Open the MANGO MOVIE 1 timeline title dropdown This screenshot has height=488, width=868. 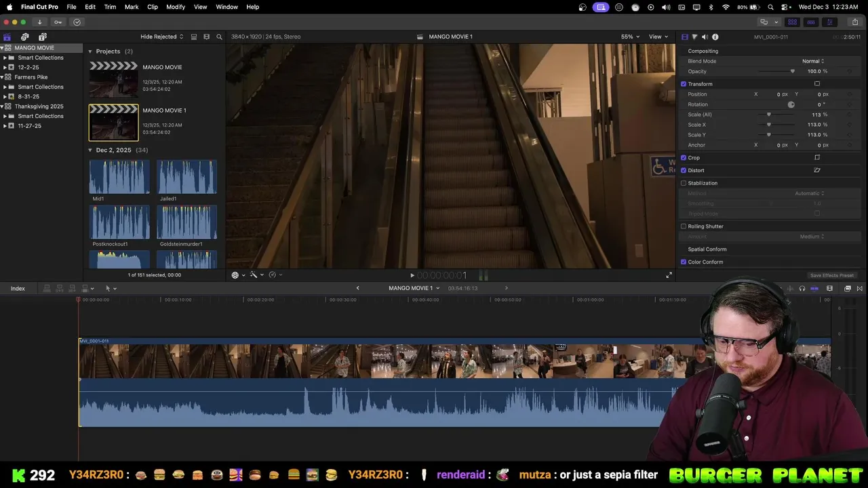pyautogui.click(x=414, y=288)
